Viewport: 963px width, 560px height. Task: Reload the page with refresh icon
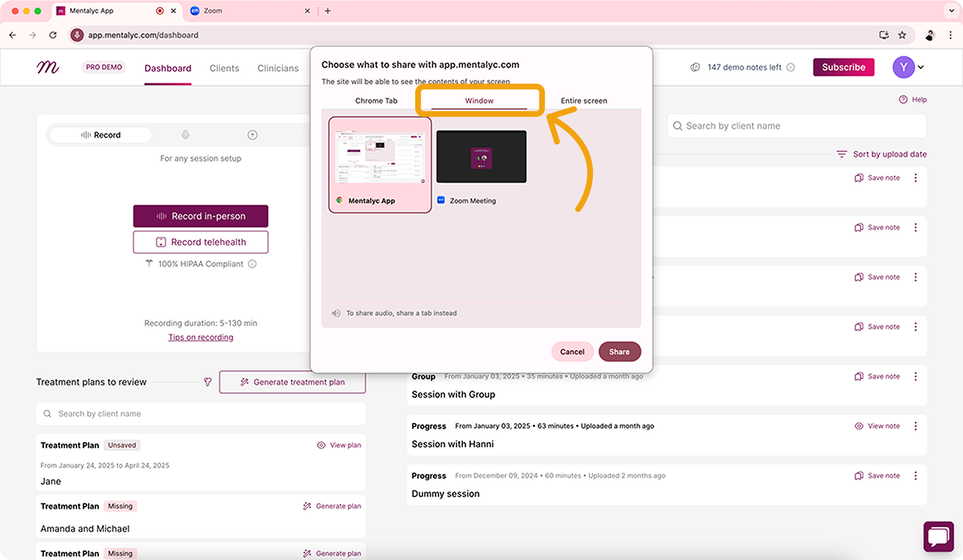coord(53,35)
